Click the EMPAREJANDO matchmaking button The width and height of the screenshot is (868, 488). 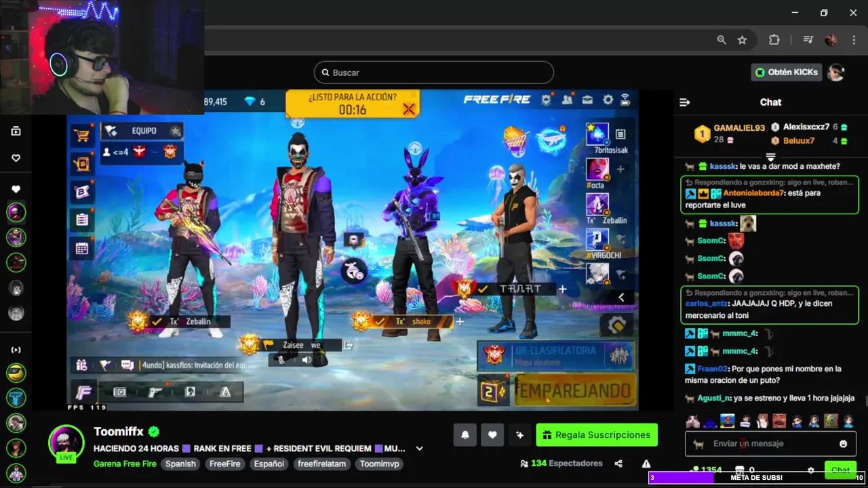pyautogui.click(x=574, y=390)
